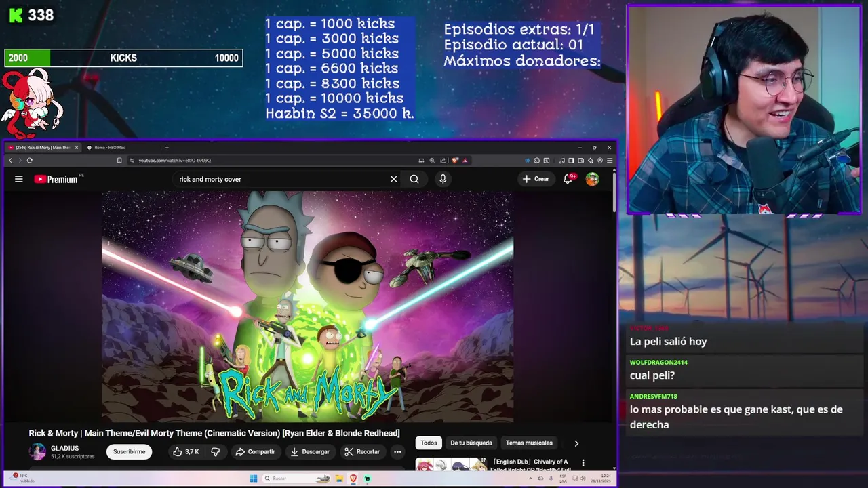Open the browser main menu in the toolbar
Screen dimensions: 868x488
coord(610,161)
